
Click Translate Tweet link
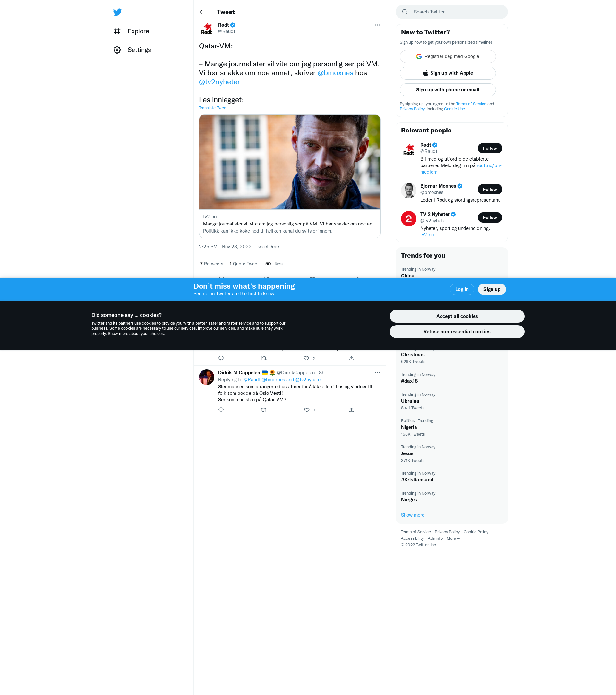click(213, 108)
